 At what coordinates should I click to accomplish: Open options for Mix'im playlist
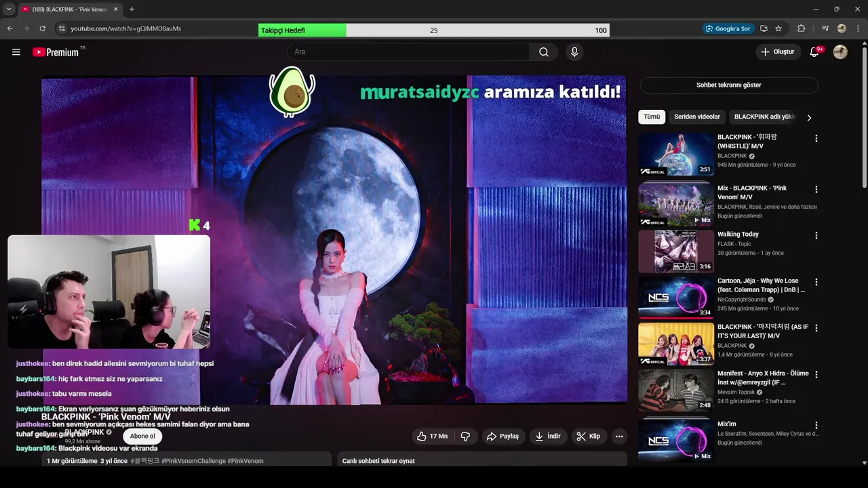coord(816,425)
